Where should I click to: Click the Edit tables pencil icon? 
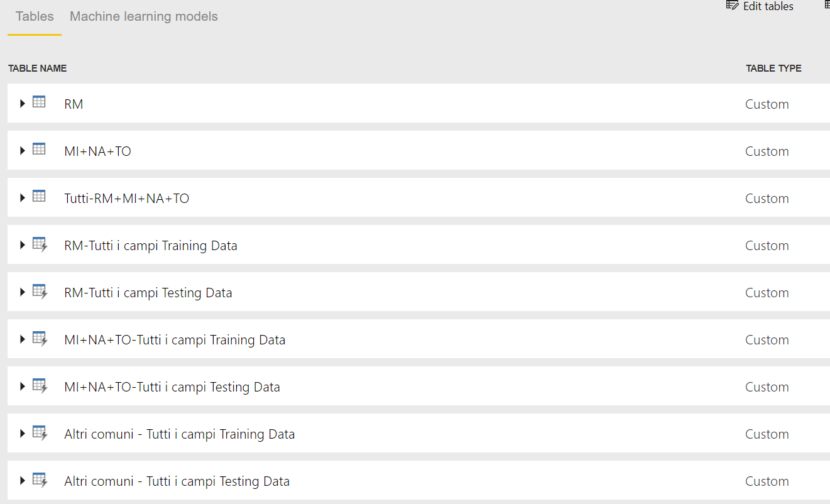732,5
